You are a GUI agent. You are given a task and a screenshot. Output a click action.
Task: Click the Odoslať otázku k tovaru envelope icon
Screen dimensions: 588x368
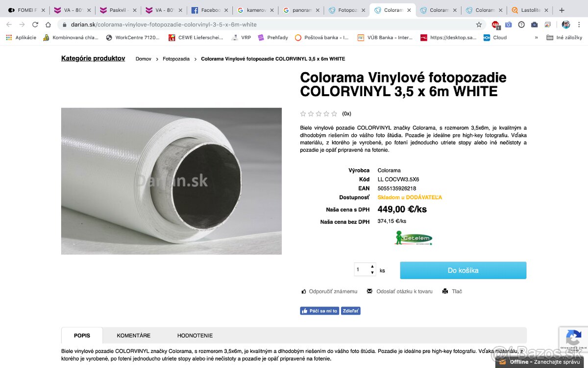pos(369,291)
